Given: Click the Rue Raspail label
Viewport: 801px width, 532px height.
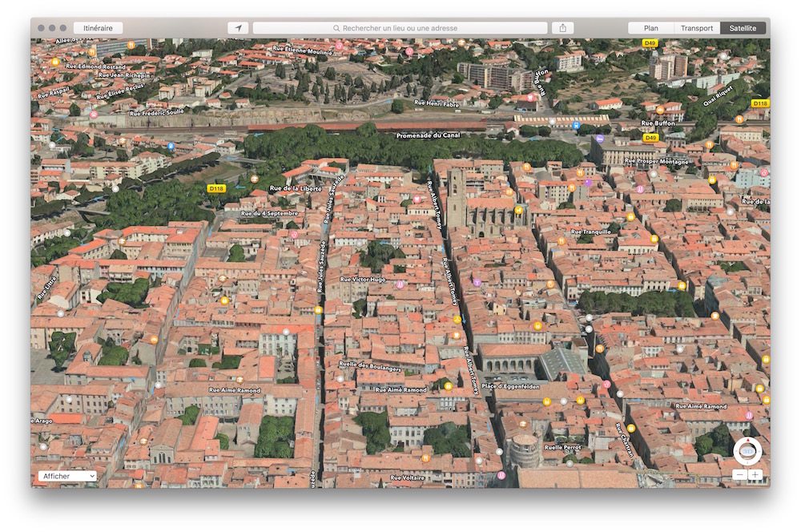Looking at the screenshot, I should tap(53, 92).
